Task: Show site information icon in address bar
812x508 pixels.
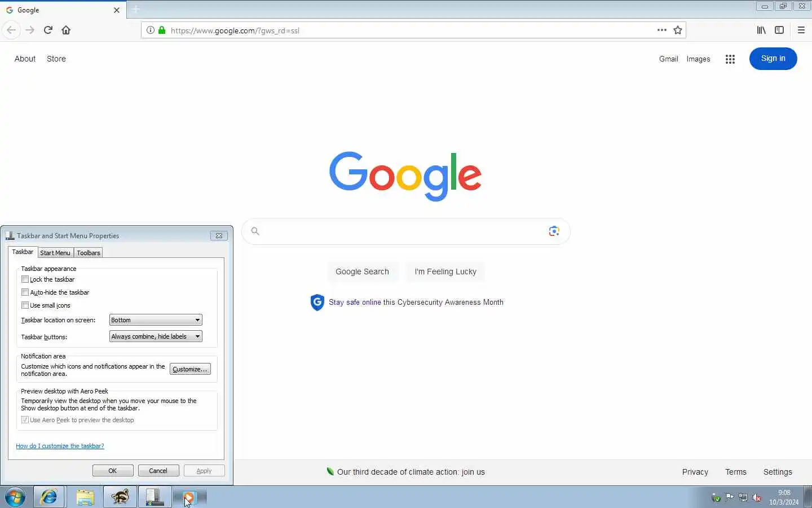Action: 150,30
